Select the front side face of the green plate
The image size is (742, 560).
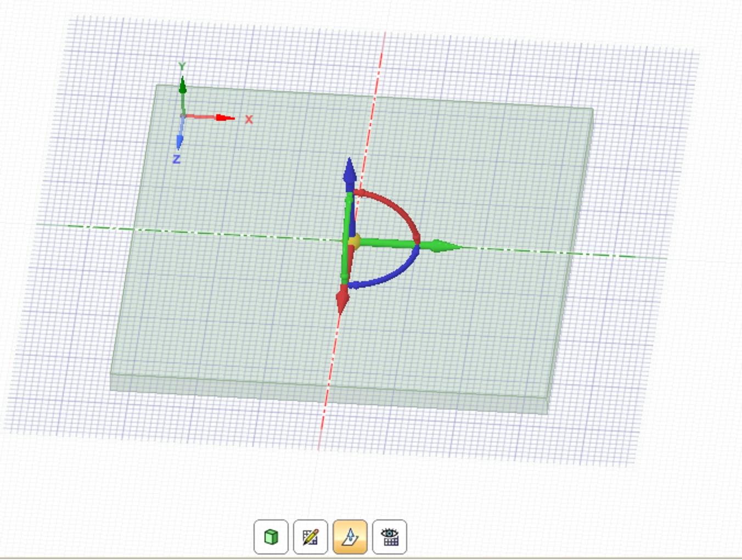point(329,394)
